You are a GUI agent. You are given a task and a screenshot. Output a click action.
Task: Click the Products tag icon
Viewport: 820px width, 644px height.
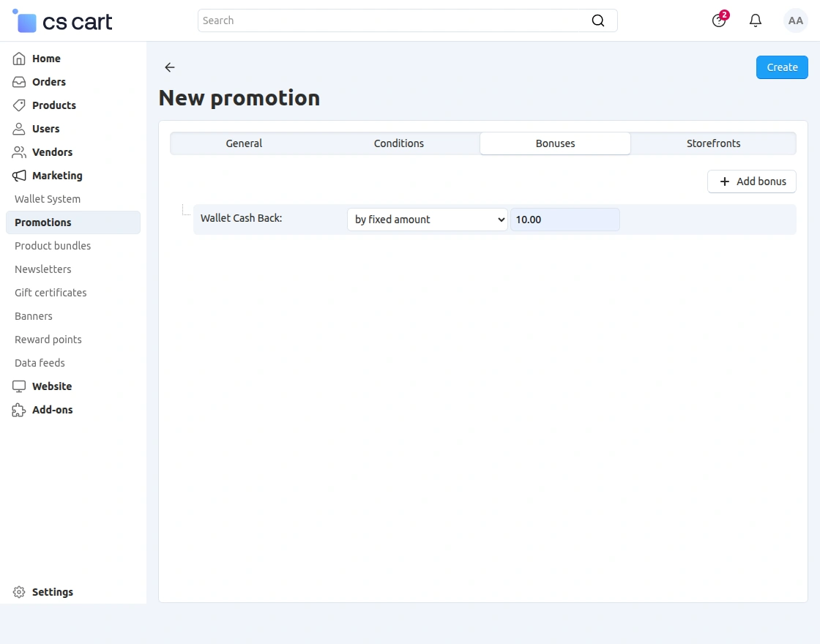[19, 105]
